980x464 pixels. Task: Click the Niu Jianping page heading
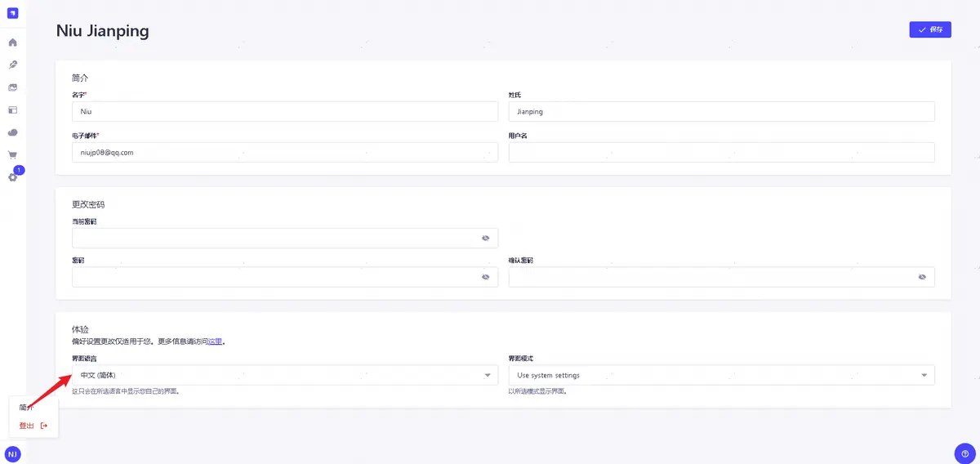point(102,31)
